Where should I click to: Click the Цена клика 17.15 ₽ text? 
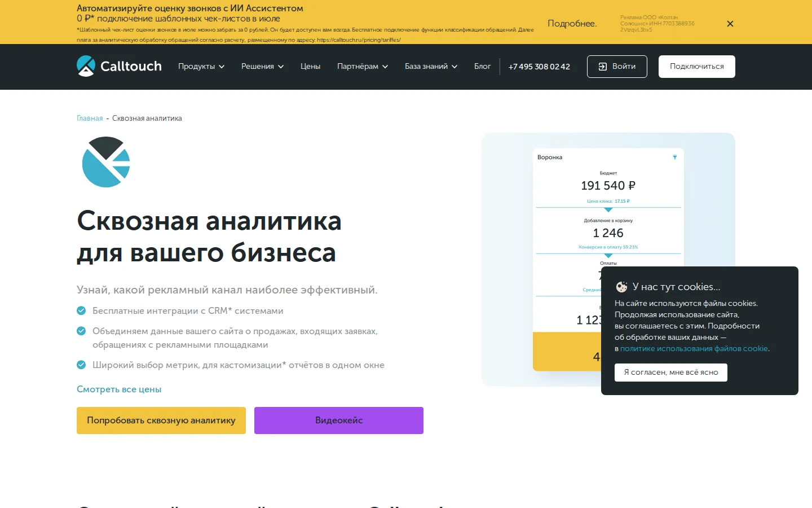(608, 201)
